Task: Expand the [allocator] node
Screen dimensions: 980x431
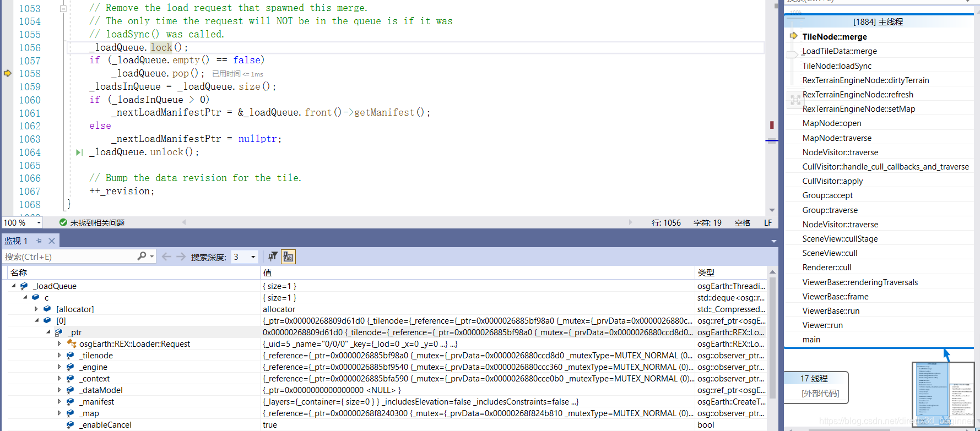Action: 36,309
